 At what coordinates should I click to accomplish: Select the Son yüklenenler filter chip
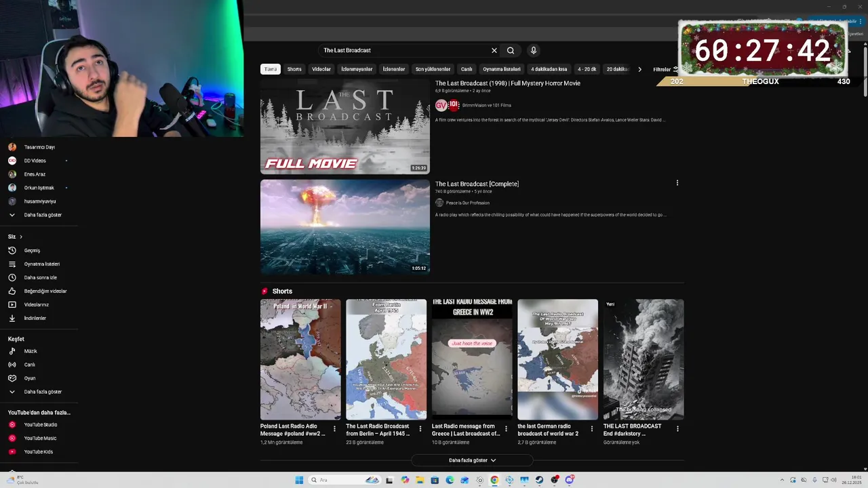click(x=433, y=69)
